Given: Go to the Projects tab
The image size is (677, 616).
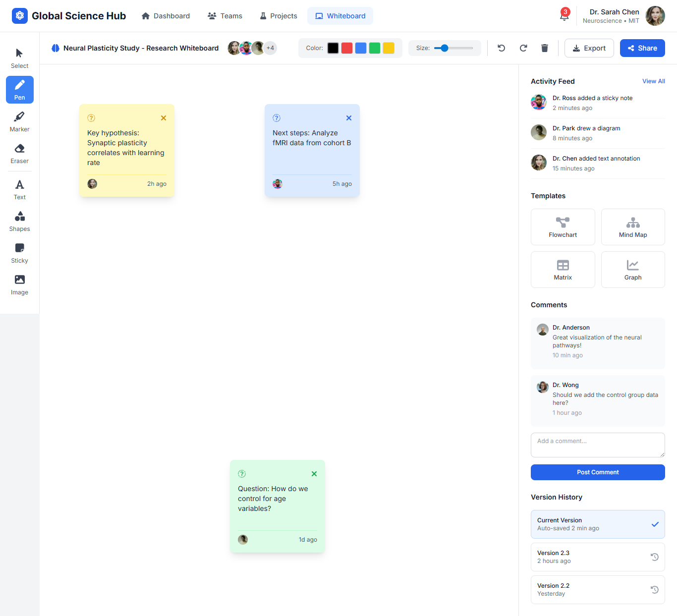Looking at the screenshot, I should pos(279,16).
